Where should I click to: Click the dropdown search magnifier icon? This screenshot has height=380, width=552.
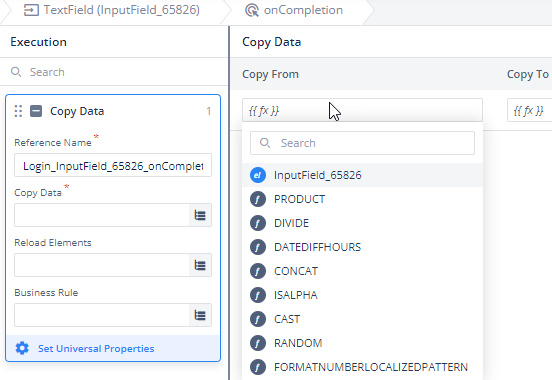coord(265,143)
